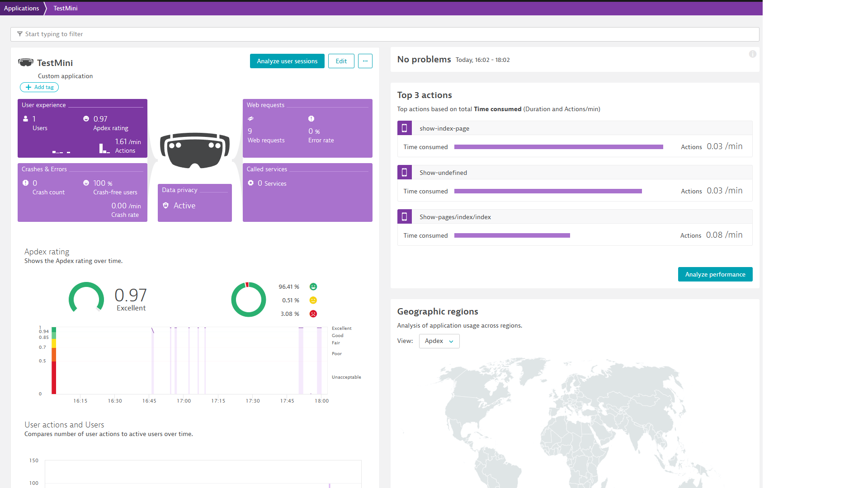Viewport: 868px width, 488px height.
Task: Expand the Apdex view dropdown
Action: 439,341
